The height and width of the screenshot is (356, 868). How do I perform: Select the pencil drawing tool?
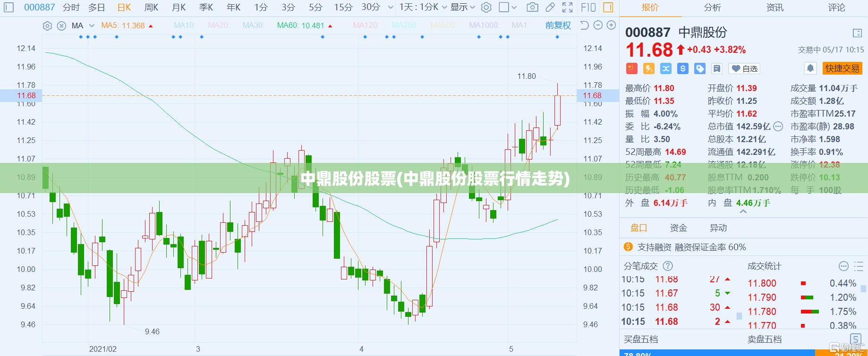(x=550, y=8)
